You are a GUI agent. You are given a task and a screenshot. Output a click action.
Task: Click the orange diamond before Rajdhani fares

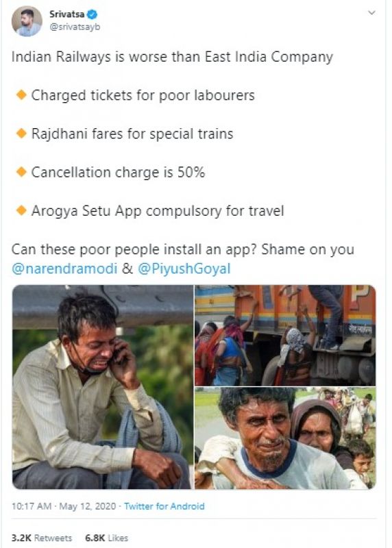[22, 133]
